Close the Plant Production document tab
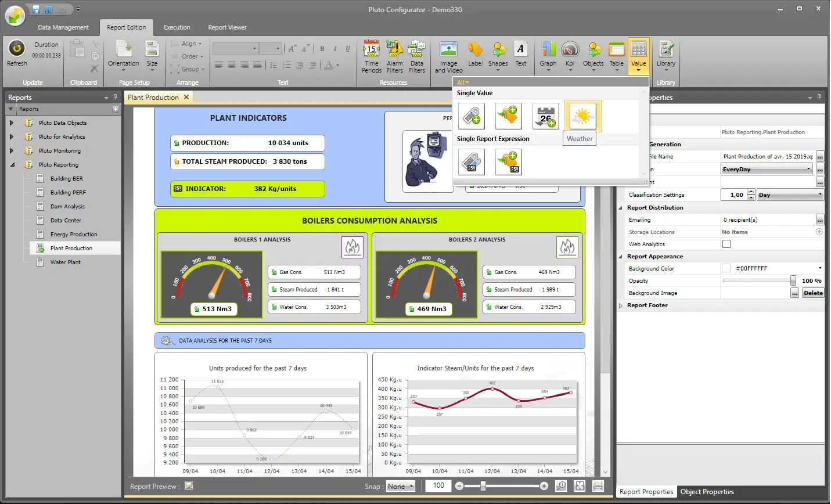 [x=186, y=97]
